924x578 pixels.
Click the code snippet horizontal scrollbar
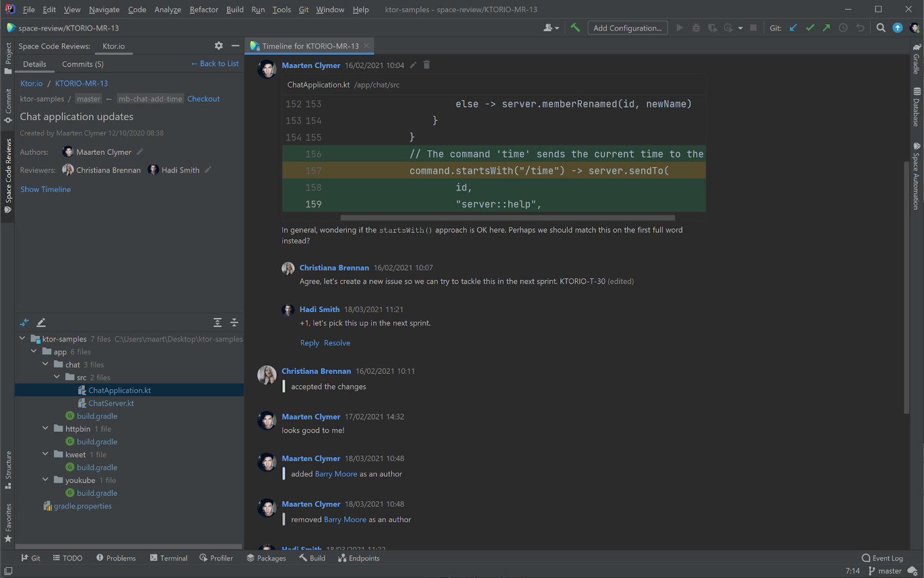508,218
